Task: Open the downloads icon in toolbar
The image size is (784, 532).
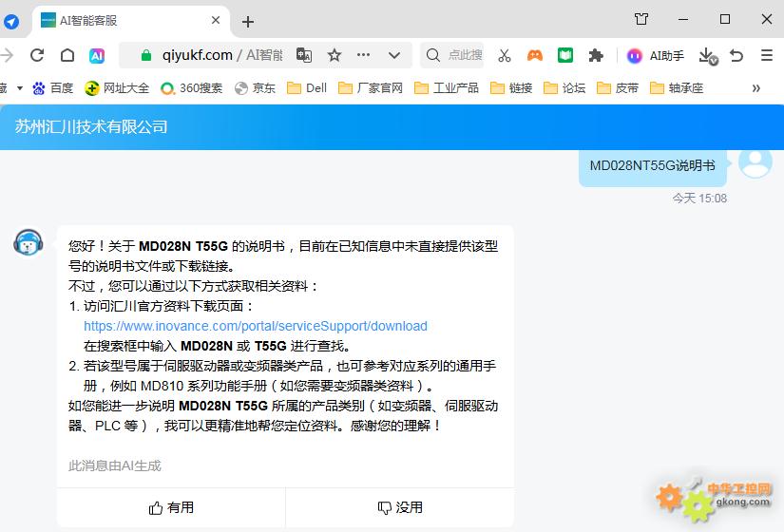Action: point(706,55)
